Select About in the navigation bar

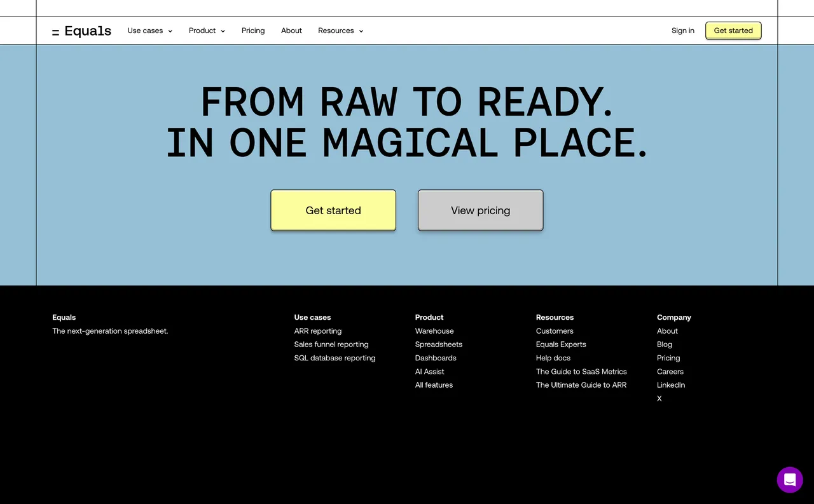click(x=291, y=31)
